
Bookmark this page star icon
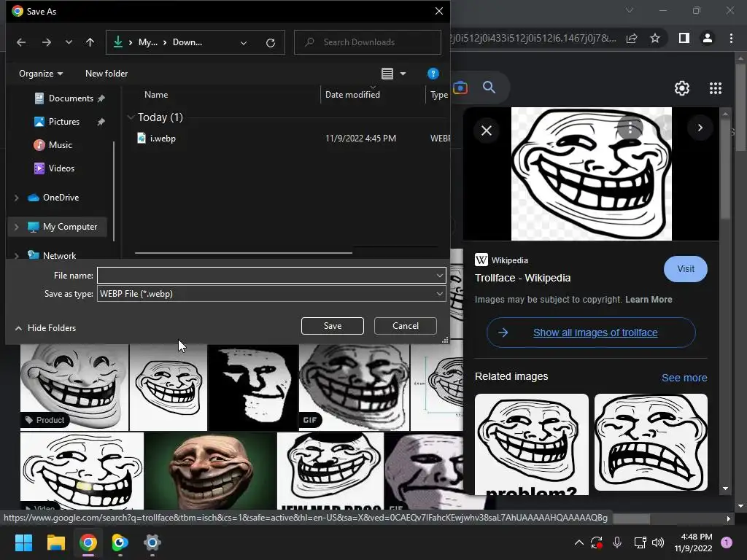[x=655, y=38]
